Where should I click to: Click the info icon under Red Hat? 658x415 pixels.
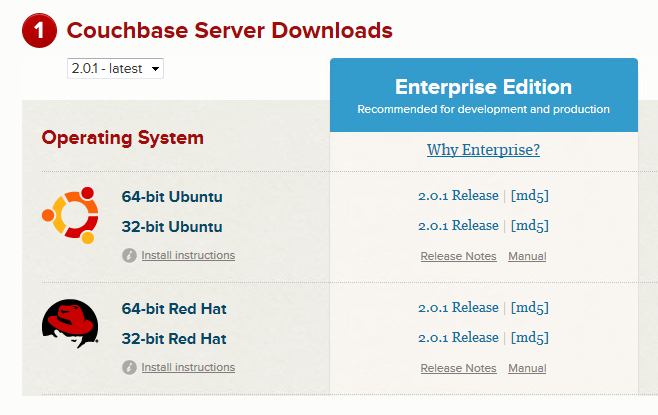click(129, 367)
